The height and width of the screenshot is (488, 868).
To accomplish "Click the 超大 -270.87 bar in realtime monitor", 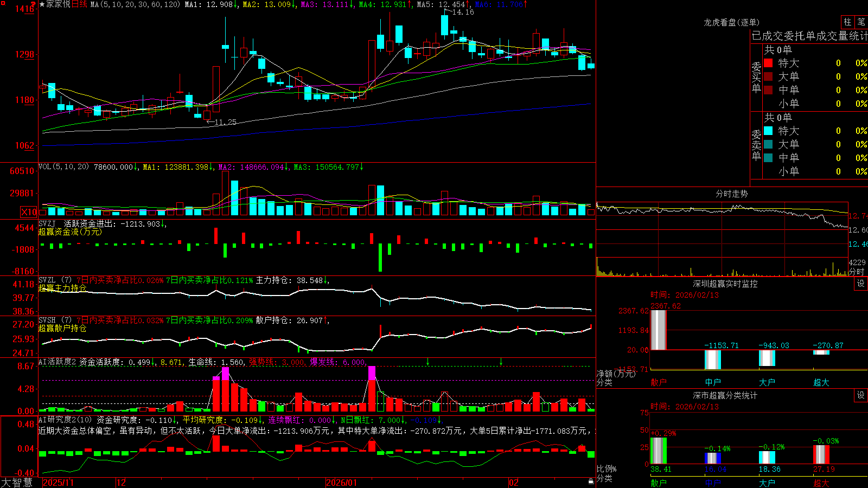I will 821,352.
